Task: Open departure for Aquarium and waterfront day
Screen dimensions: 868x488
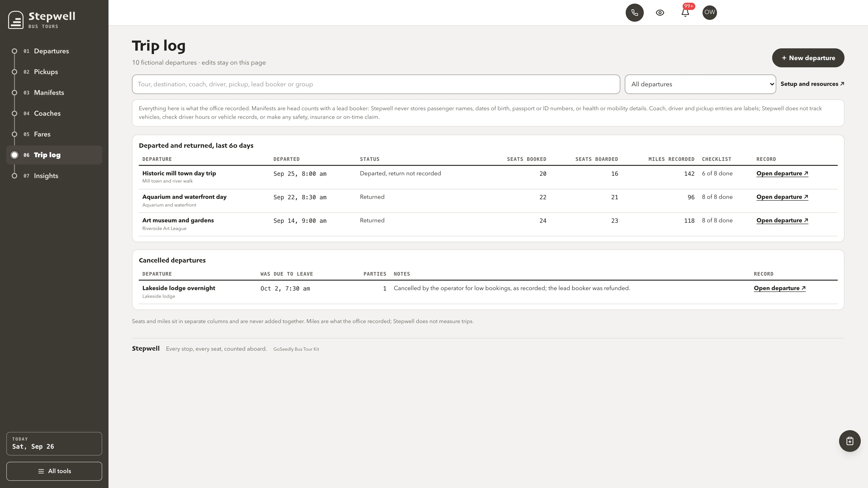Action: (782, 197)
